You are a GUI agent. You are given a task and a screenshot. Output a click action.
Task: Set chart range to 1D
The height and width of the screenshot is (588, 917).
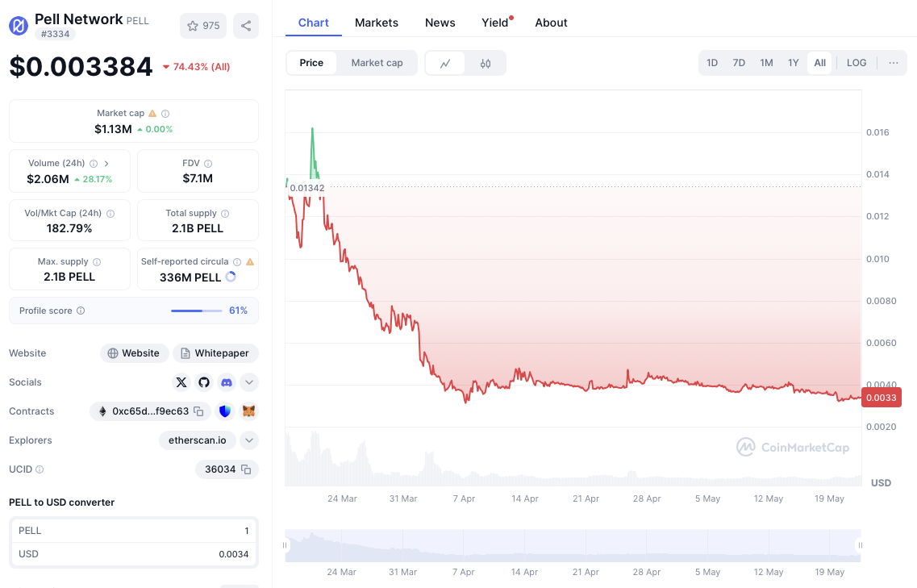tap(711, 63)
